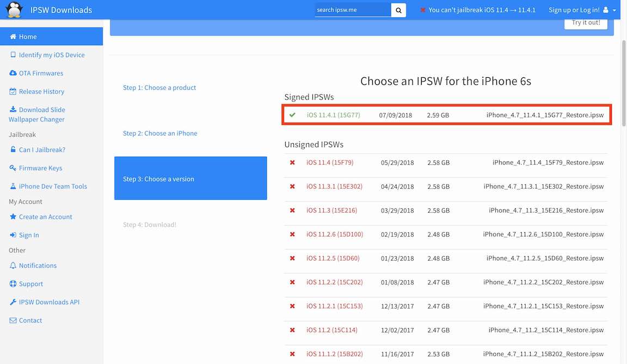Click the penguin logo in header
Image resolution: width=627 pixels, height=364 pixels.
14,10
